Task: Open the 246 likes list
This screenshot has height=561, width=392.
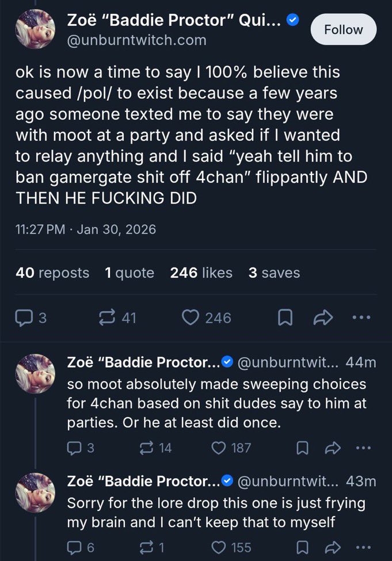Action: [x=201, y=273]
